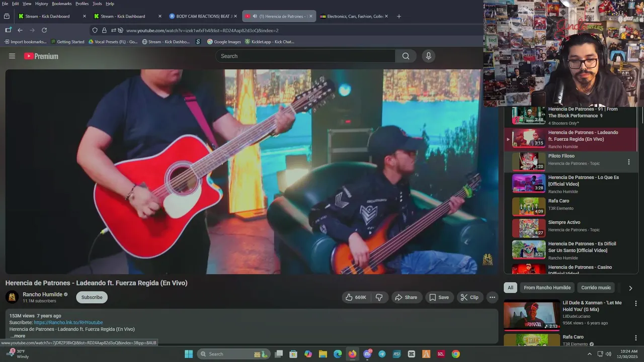
Task: Open Firefox tab overview icon
Action: pyautogui.click(x=7, y=16)
